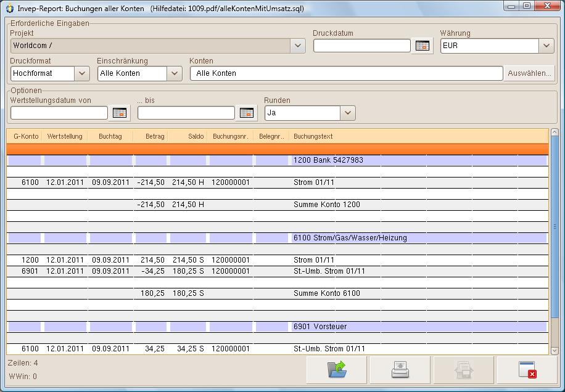Click 'Summe Konto 1200' row text
The height and width of the screenshot is (392, 565).
[327, 205]
